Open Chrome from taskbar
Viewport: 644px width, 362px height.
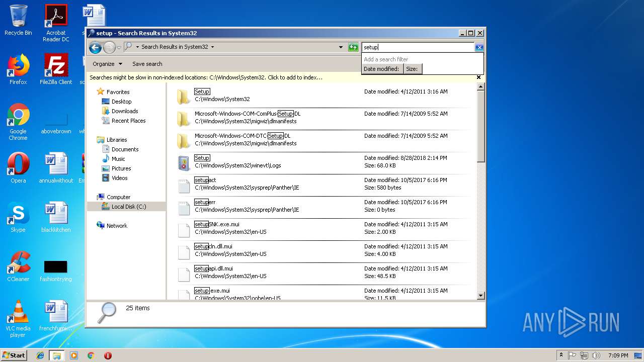(91, 355)
